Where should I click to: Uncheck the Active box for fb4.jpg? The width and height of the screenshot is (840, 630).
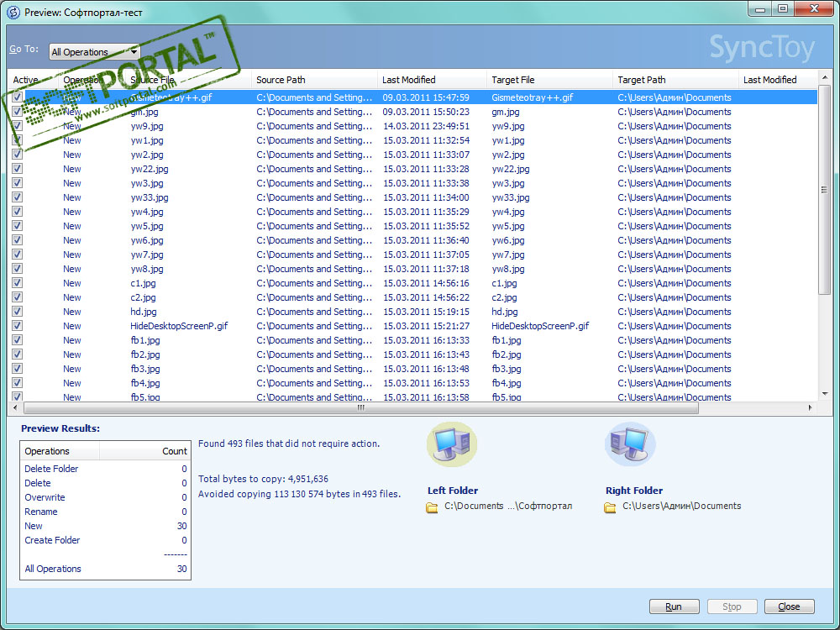(17, 383)
